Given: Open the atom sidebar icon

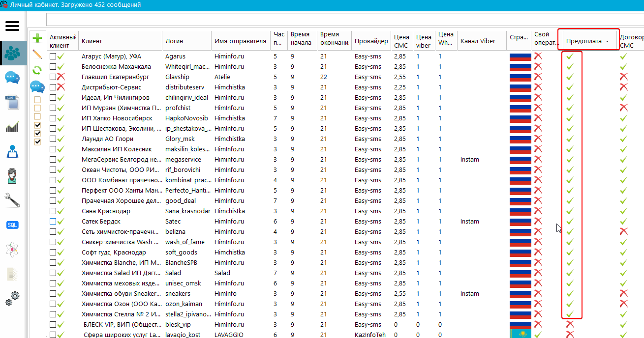Looking at the screenshot, I should tap(12, 250).
